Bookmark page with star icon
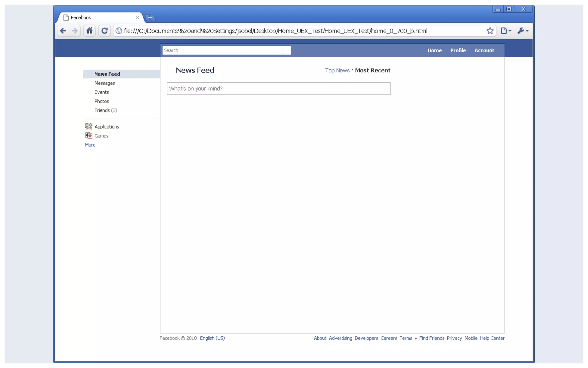The width and height of the screenshot is (588, 368). pos(490,31)
